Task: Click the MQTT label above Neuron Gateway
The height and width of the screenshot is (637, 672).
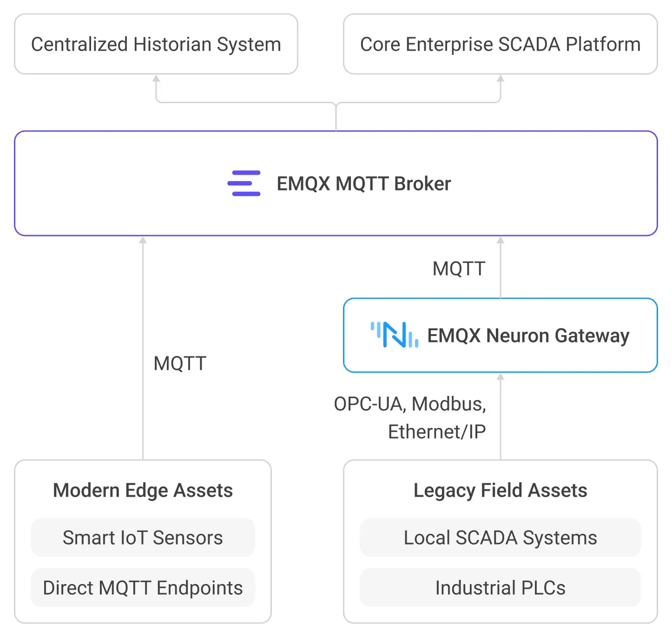Action: pos(459,269)
